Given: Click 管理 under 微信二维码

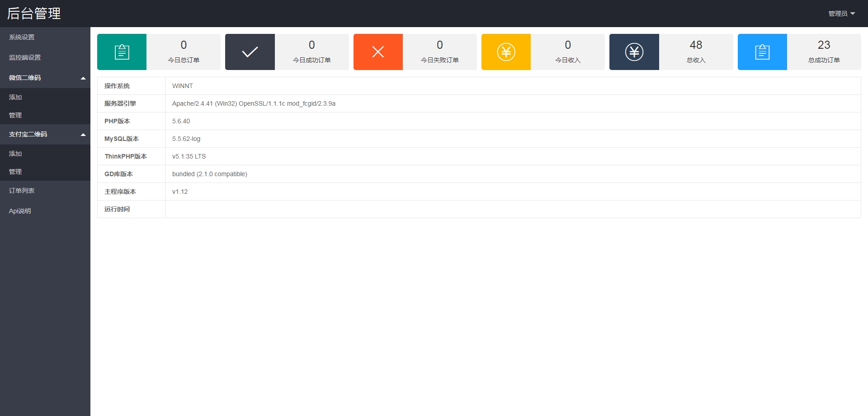Looking at the screenshot, I should [x=45, y=115].
